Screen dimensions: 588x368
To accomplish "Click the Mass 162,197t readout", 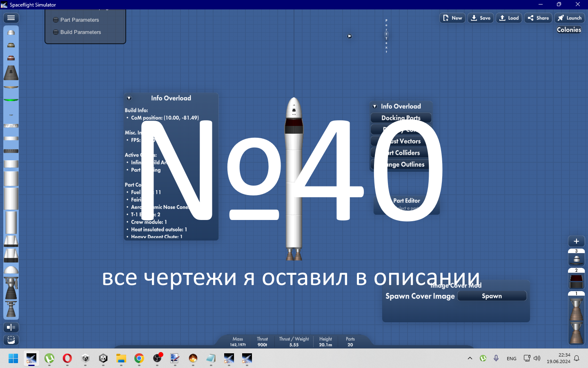I will [x=238, y=342].
